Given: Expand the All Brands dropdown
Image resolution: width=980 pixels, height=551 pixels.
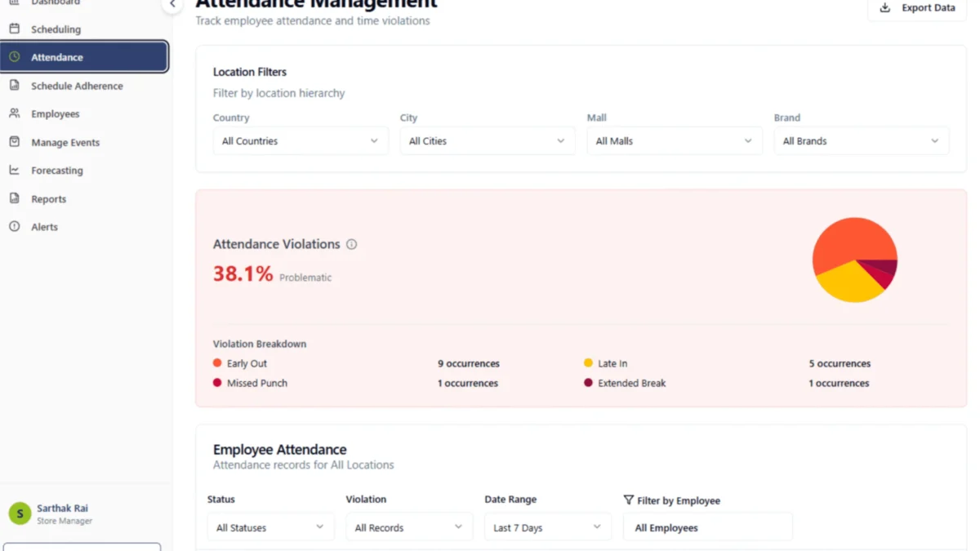Looking at the screenshot, I should click(x=861, y=140).
